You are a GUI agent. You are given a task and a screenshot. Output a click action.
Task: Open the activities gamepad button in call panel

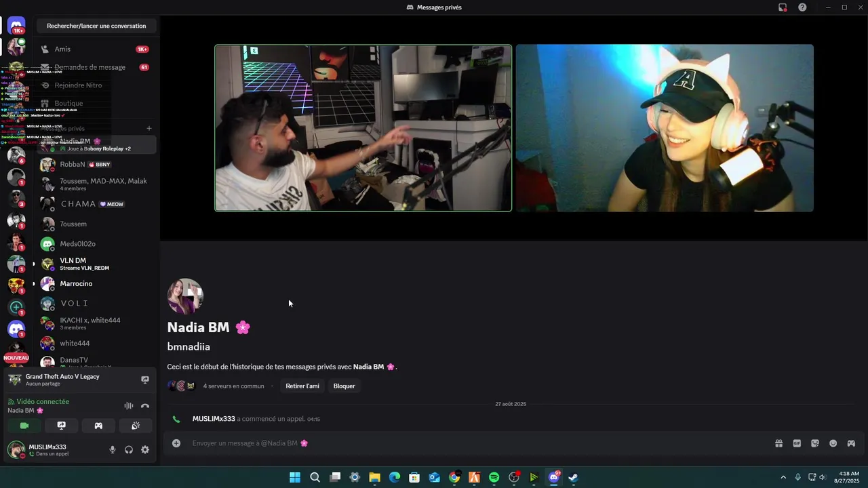98,426
